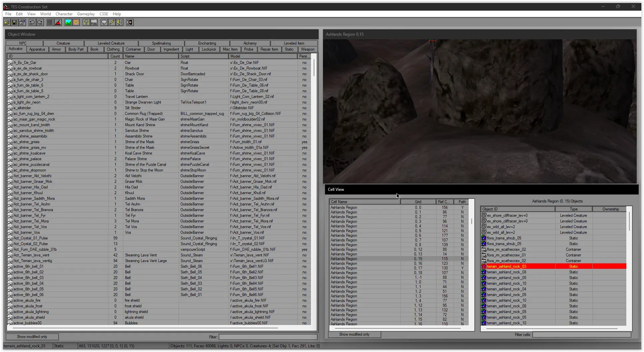Open the File menu
The height and width of the screenshot is (352, 644).
coord(8,14)
